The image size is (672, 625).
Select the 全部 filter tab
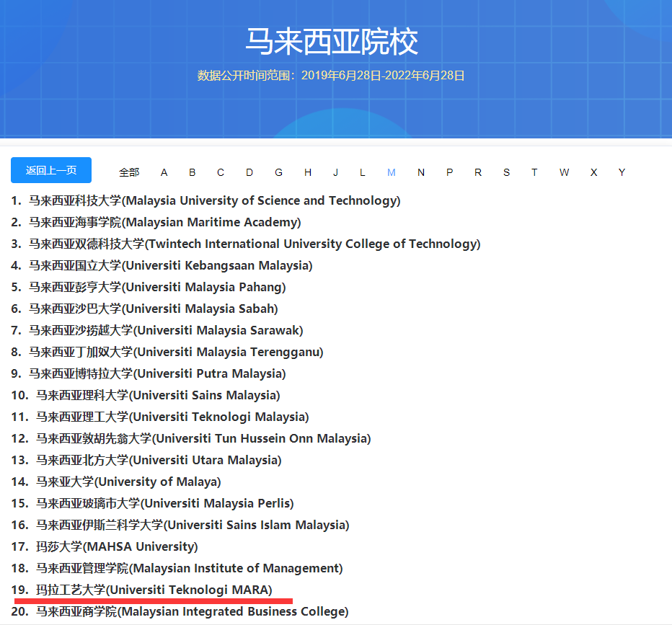(x=129, y=172)
